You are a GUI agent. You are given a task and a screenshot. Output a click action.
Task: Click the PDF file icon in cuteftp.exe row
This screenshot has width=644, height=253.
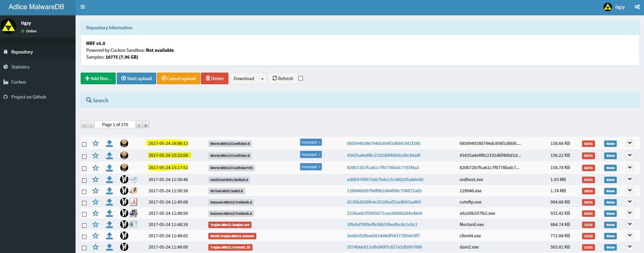click(x=133, y=202)
